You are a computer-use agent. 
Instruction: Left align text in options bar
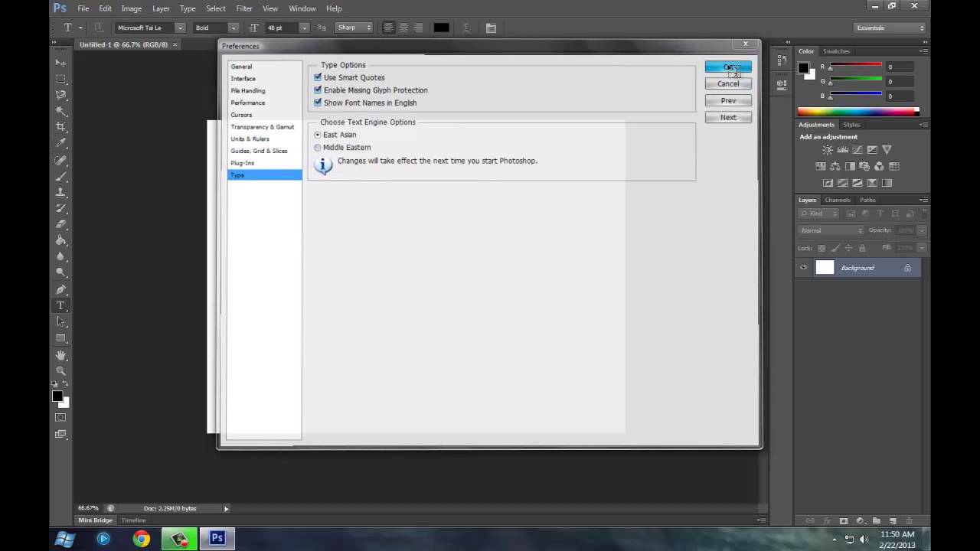(x=388, y=28)
